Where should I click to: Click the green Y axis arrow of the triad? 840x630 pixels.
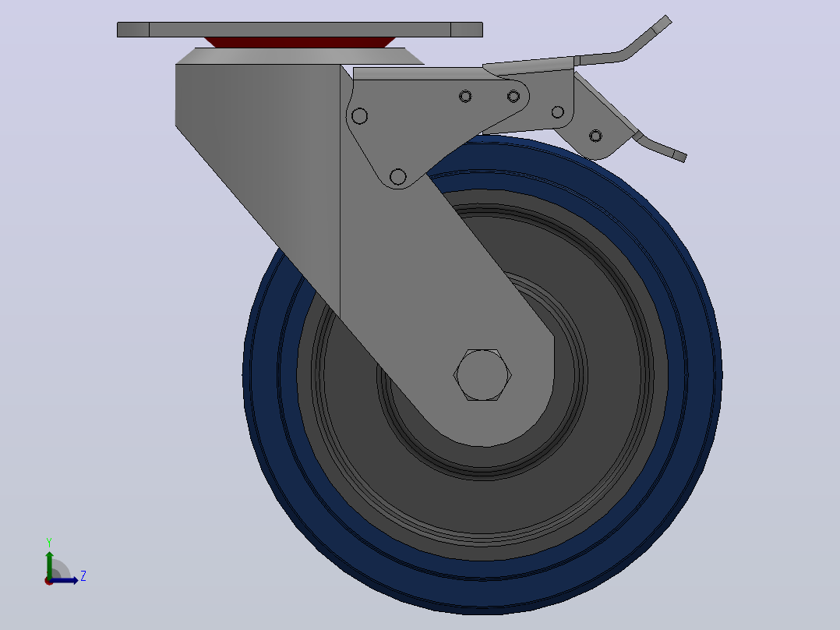49,564
